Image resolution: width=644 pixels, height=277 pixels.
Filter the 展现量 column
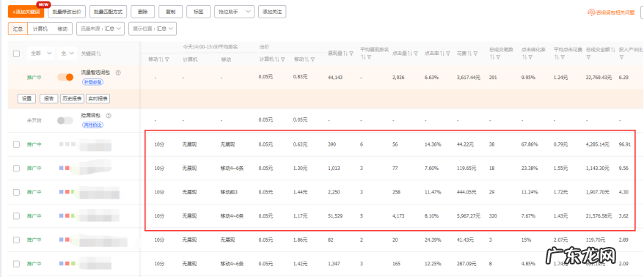tap(351, 53)
